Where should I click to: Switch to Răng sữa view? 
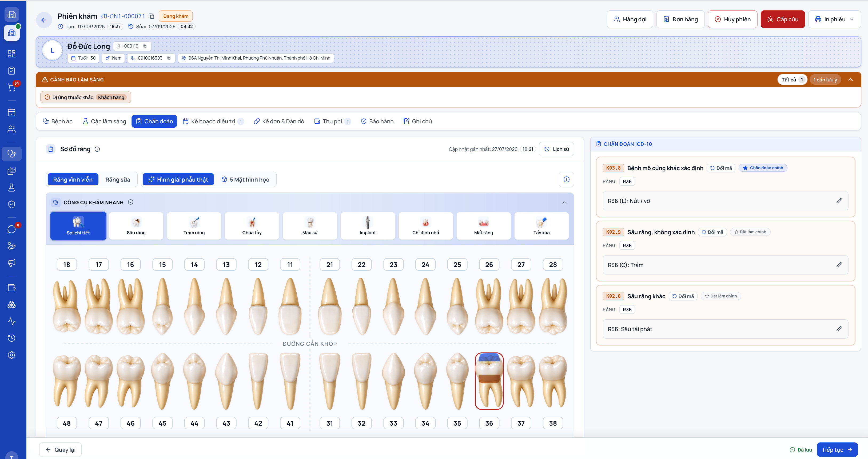click(118, 179)
